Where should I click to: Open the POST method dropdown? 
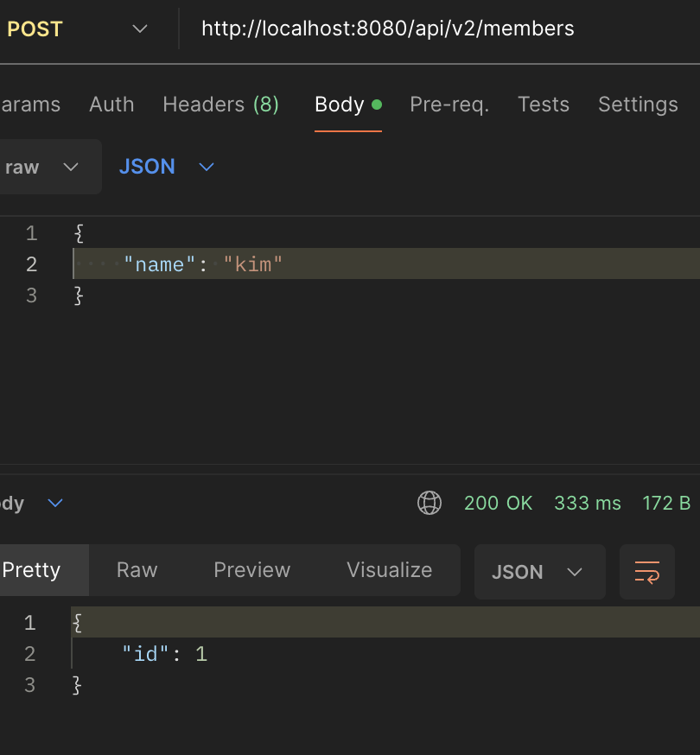click(77, 29)
